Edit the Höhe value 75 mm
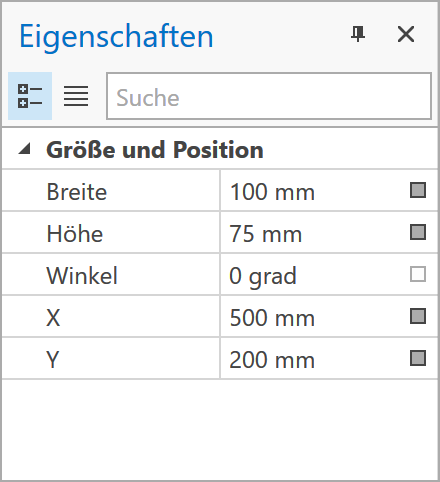The height and width of the screenshot is (482, 440). coord(313,232)
